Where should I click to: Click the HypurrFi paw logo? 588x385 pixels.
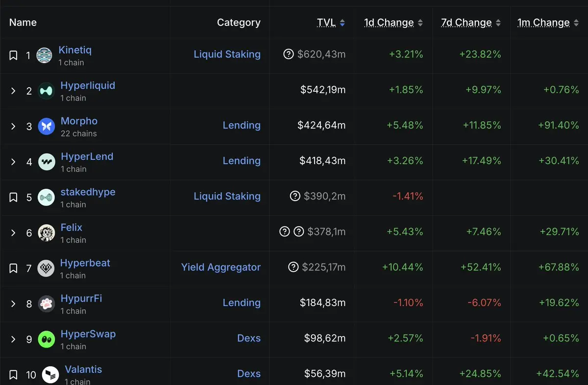pyautogui.click(x=46, y=304)
